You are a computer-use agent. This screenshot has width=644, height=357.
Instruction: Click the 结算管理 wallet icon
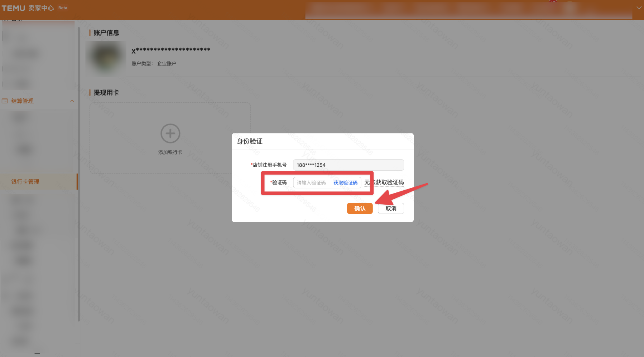click(x=5, y=101)
